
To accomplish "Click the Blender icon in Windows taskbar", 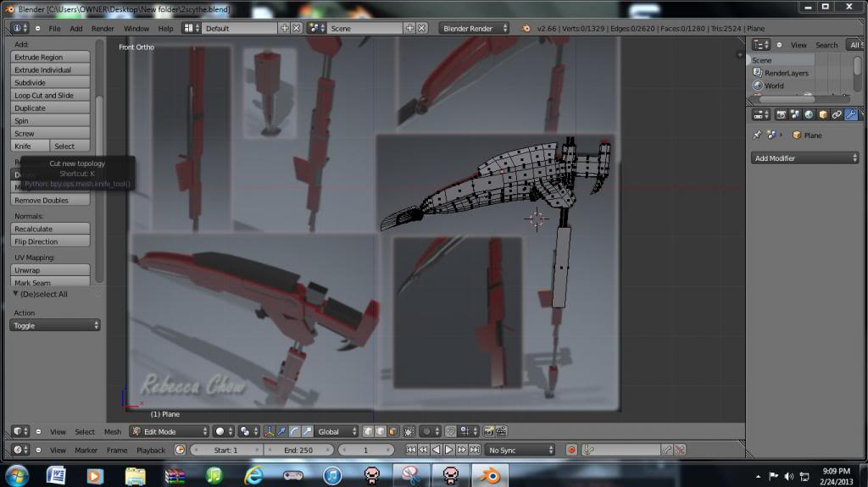I will pyautogui.click(x=488, y=475).
